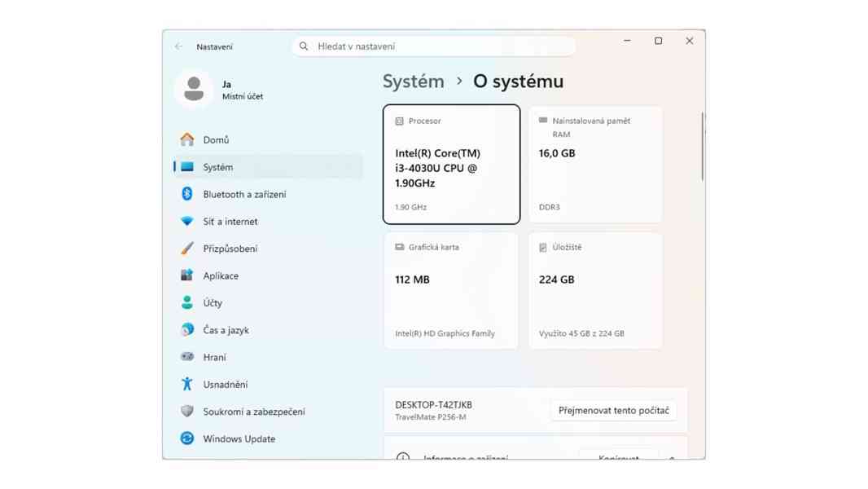Click the Systém monitor icon
The width and height of the screenshot is (868, 489).
(x=187, y=167)
